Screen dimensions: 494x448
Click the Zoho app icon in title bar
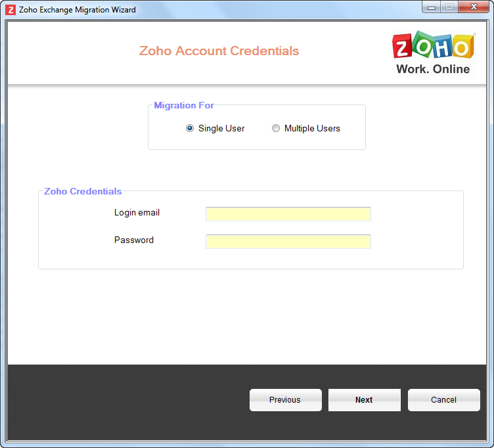(x=11, y=10)
